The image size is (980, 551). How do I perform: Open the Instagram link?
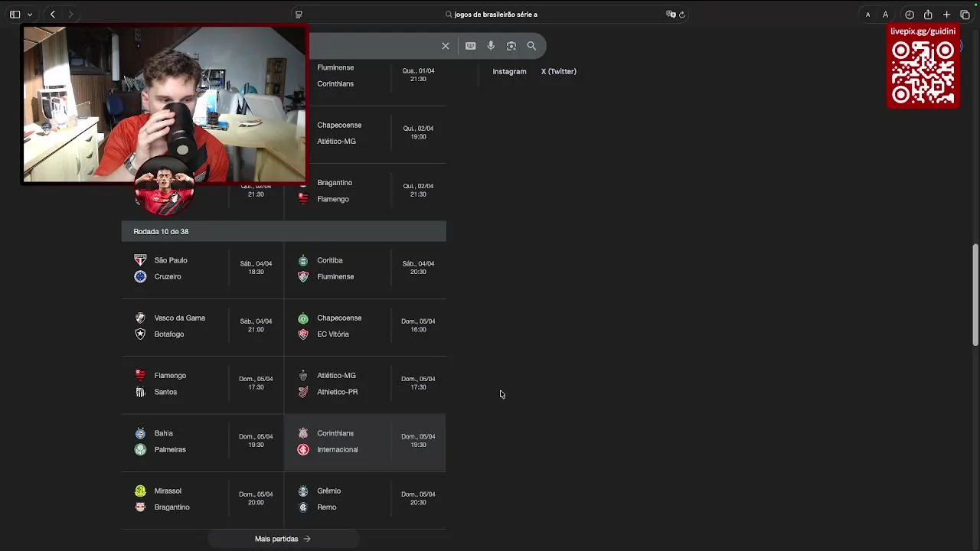pyautogui.click(x=509, y=71)
